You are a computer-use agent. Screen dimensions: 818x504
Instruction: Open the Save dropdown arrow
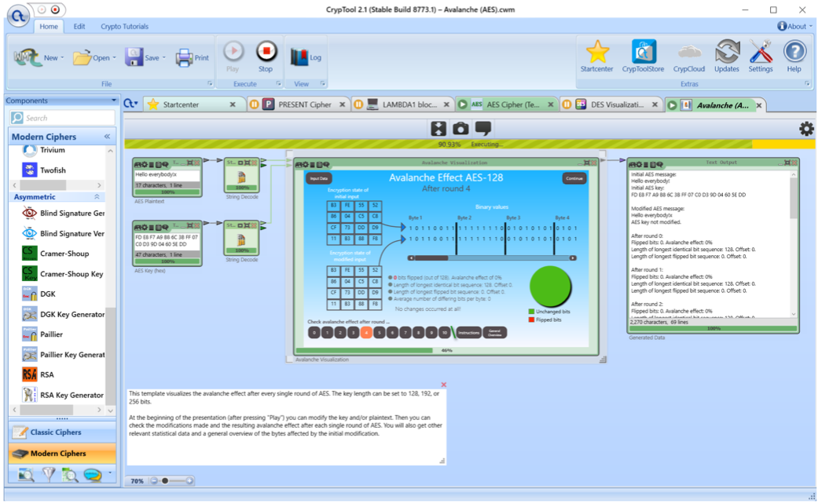tap(163, 58)
